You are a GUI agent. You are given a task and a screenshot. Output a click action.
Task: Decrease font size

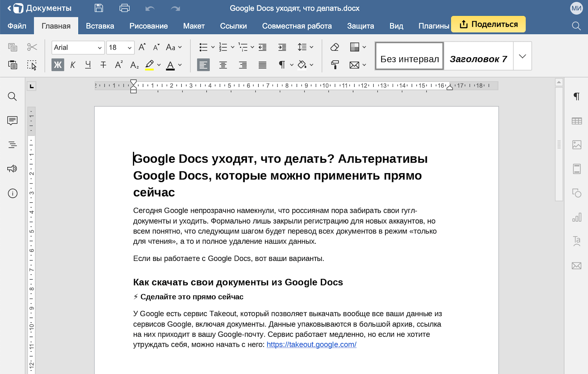point(156,47)
